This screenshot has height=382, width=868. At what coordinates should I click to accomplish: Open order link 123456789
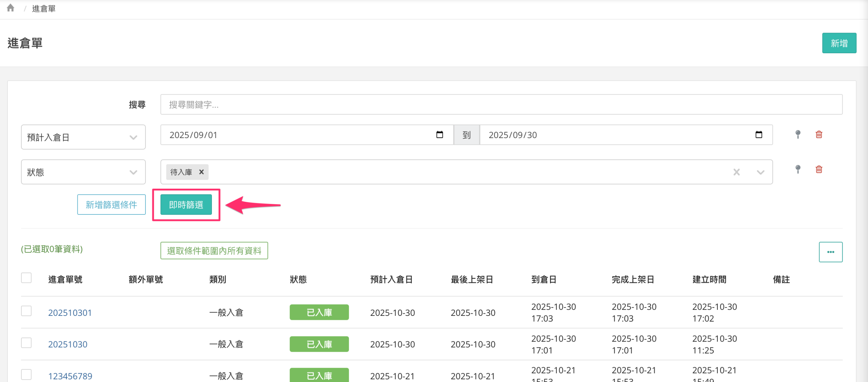70,376
